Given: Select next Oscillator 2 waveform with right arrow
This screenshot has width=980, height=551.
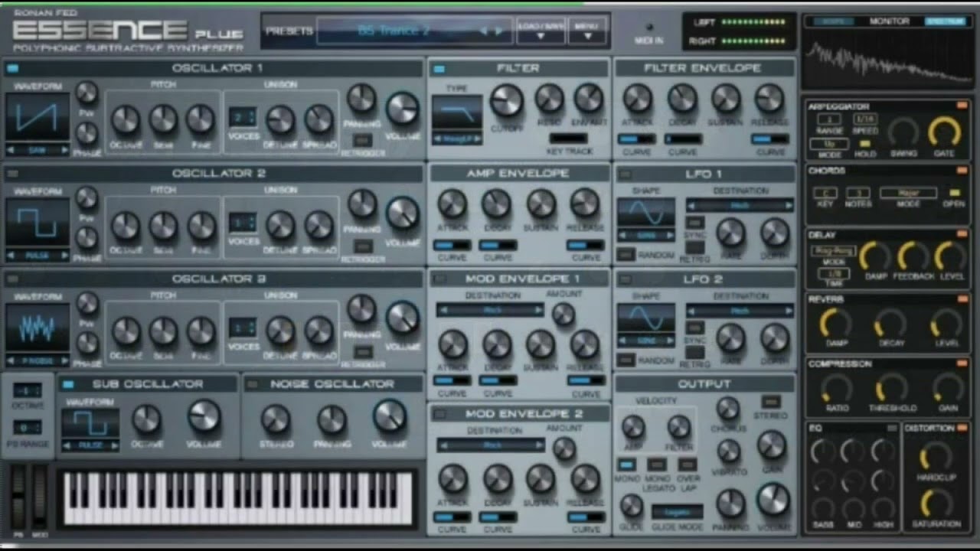Looking at the screenshot, I should (x=64, y=256).
